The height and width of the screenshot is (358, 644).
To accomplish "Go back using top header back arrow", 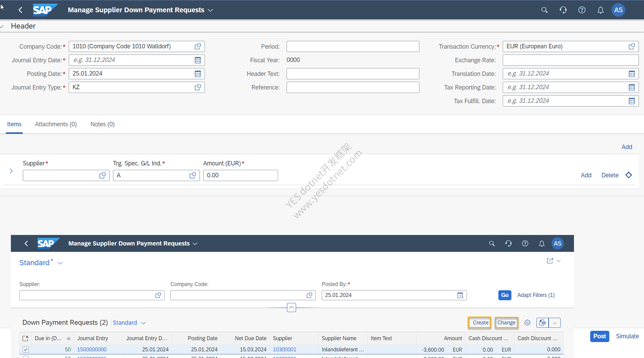I will tap(21, 10).
